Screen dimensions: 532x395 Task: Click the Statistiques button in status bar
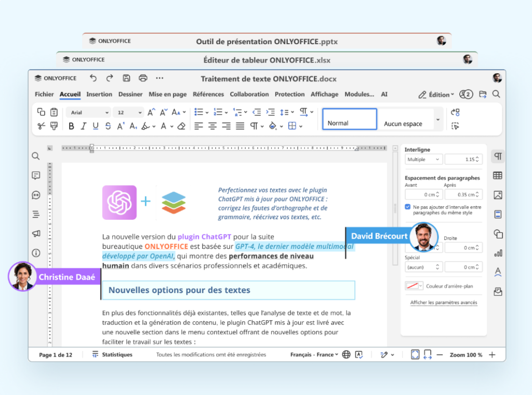(112, 354)
